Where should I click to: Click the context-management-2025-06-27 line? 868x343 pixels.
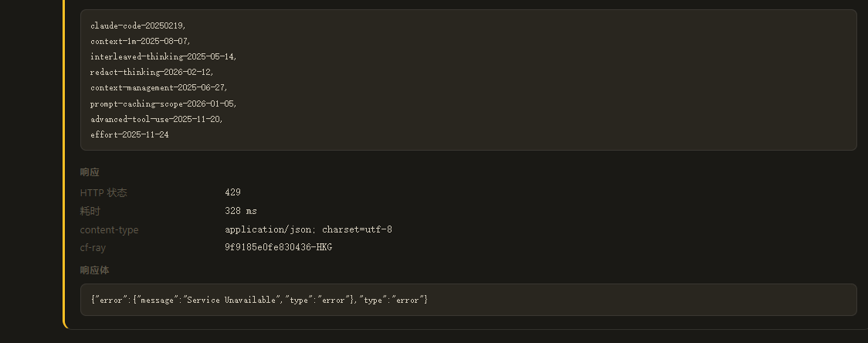click(159, 87)
